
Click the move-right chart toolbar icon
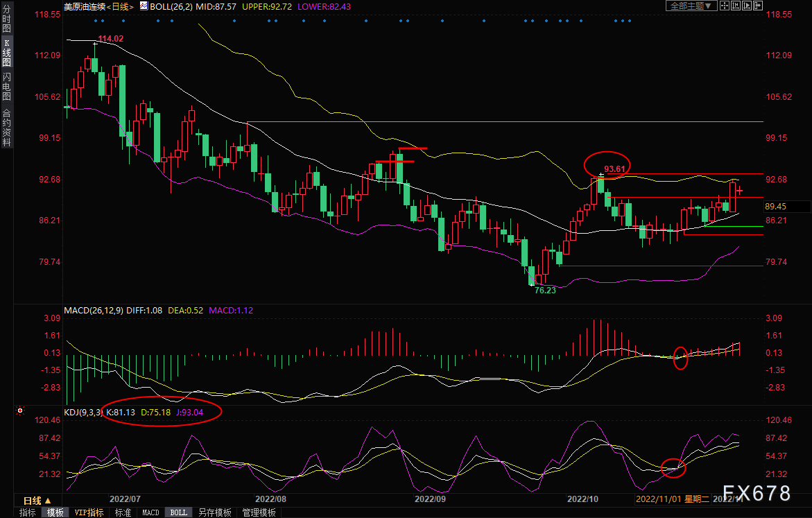click(x=758, y=6)
